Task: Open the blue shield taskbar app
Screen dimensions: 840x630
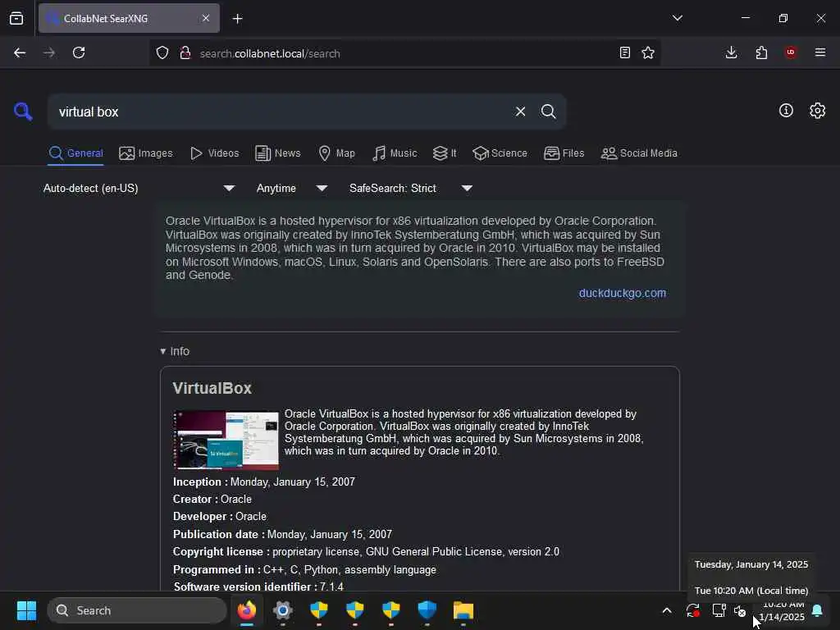Action: click(427, 610)
